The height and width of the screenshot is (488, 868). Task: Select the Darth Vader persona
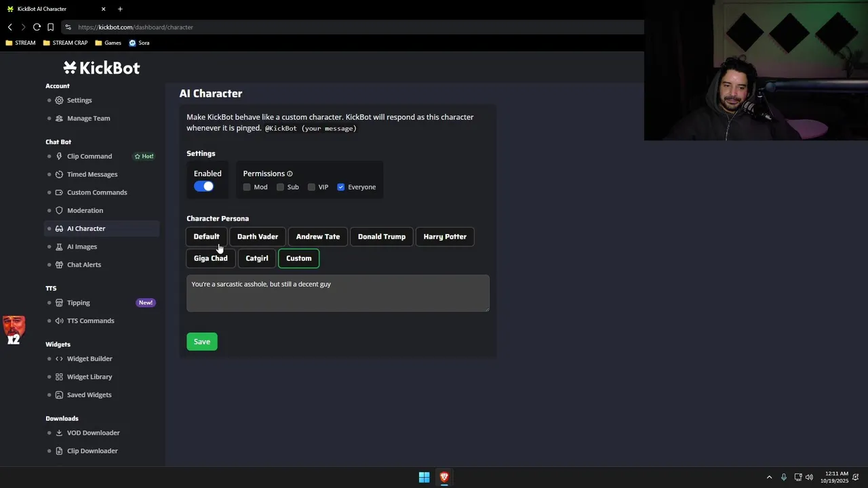click(258, 237)
